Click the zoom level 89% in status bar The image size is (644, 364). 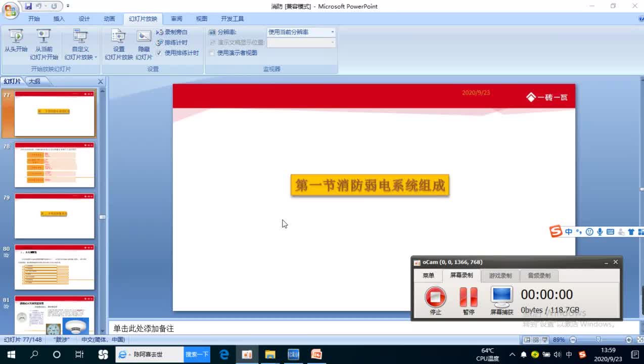559,340
